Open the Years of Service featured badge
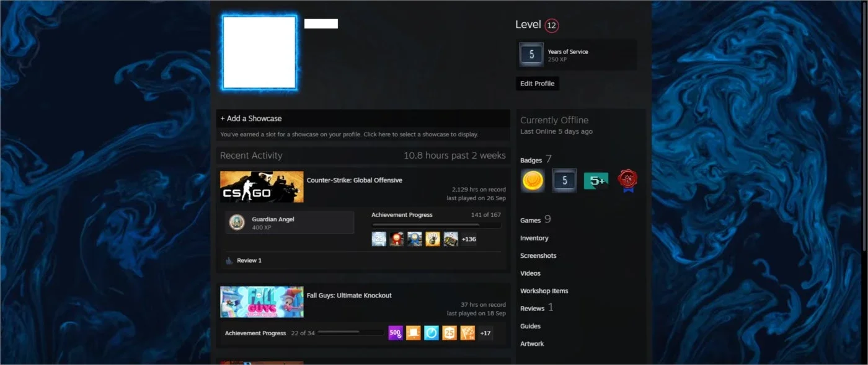Image resolution: width=868 pixels, height=365 pixels. point(576,55)
